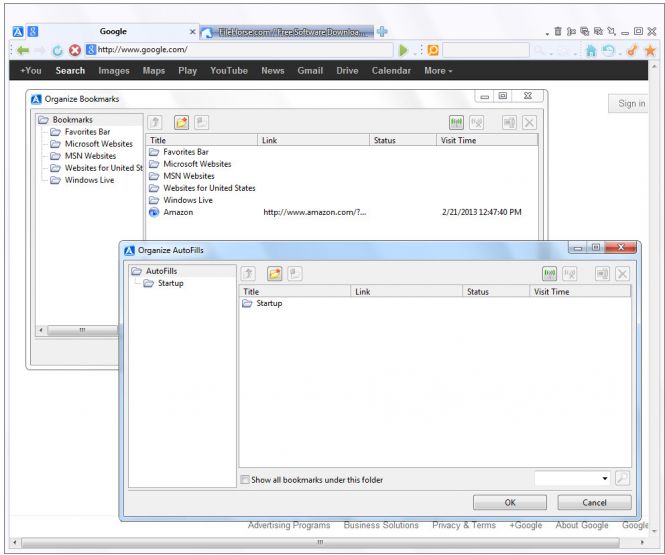Open News in Google navigation bar
This screenshot has width=665, height=555.
273,71
